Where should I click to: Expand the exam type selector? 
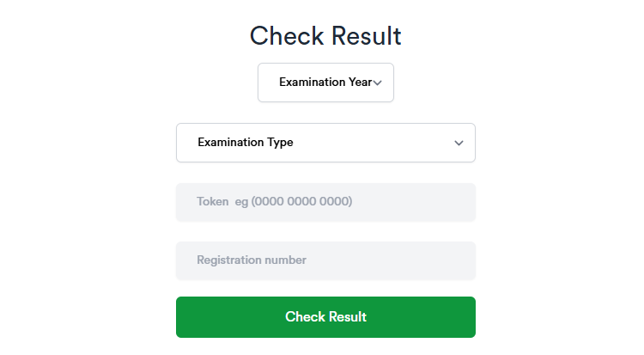point(325,143)
